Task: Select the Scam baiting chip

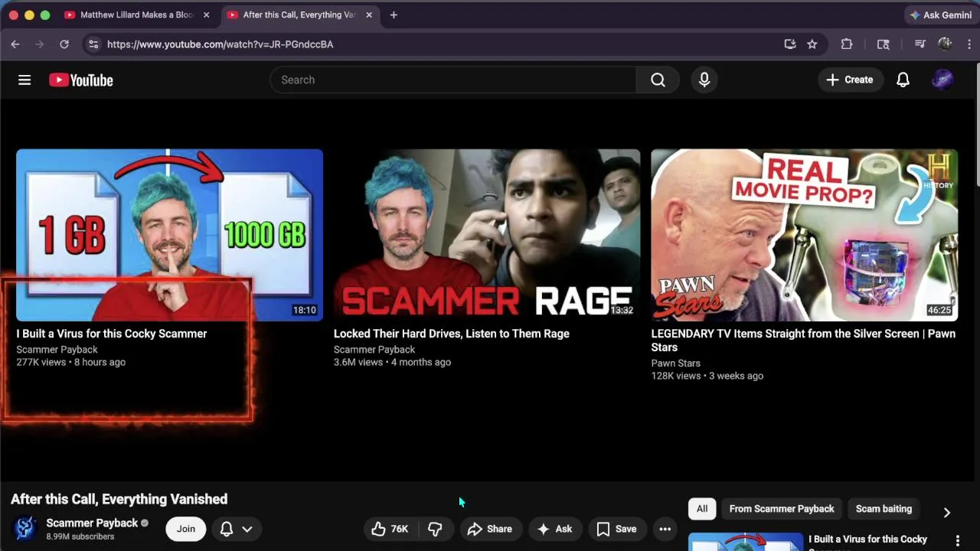Action: click(884, 509)
